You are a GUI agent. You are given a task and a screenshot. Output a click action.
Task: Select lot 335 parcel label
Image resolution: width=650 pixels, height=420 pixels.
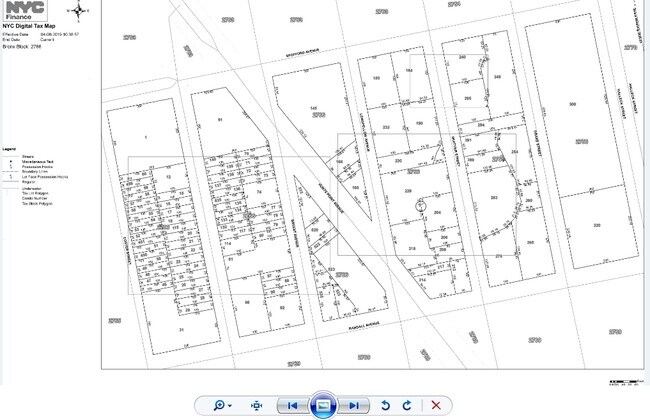(x=597, y=226)
